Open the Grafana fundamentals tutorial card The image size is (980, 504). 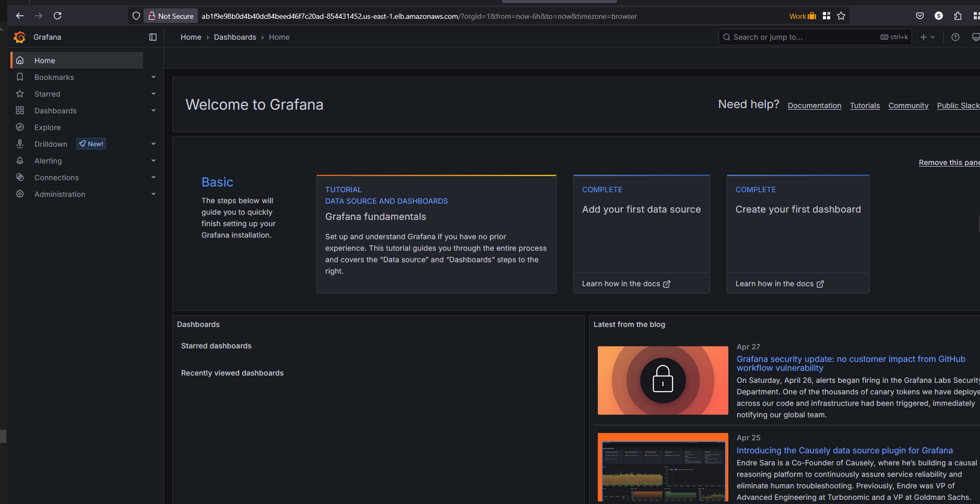436,234
